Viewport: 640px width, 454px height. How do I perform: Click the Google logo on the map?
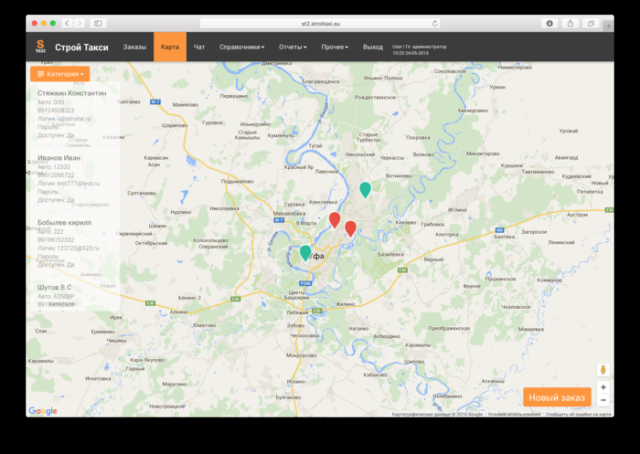point(43,411)
